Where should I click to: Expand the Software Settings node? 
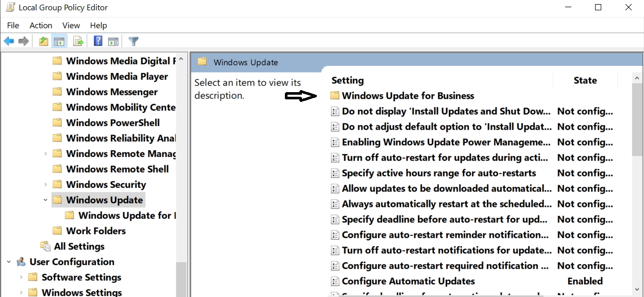tap(21, 277)
